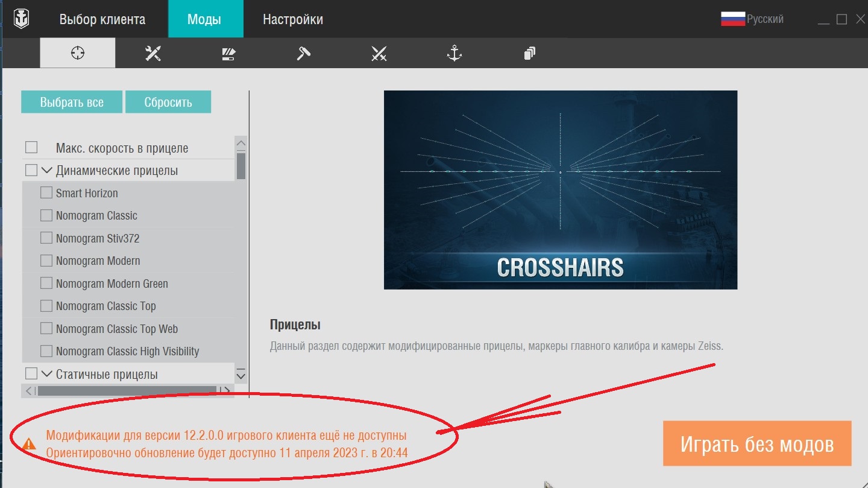The width and height of the screenshot is (868, 488).
Task: Click the update date line 11 апреля 2023
Action: click(x=227, y=452)
